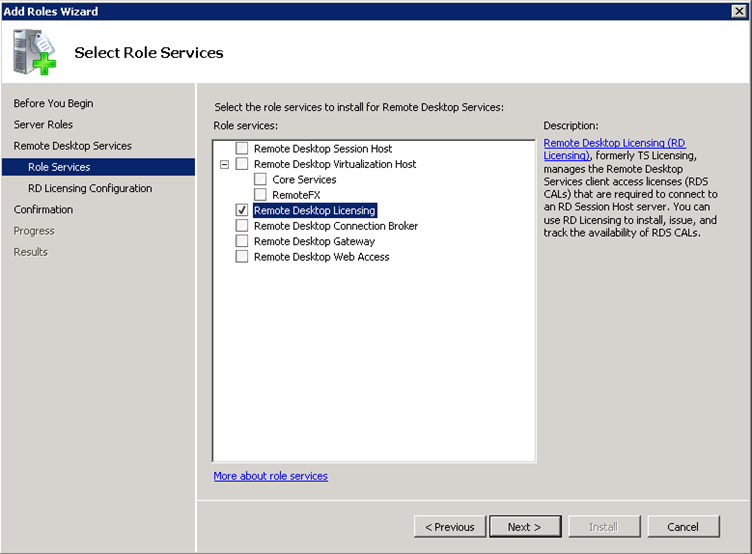Click the 'Description:' label
752x554 pixels.
point(571,126)
